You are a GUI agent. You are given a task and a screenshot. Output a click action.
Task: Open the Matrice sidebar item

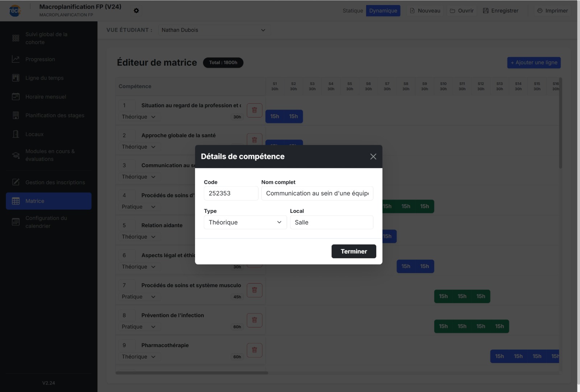click(49, 201)
